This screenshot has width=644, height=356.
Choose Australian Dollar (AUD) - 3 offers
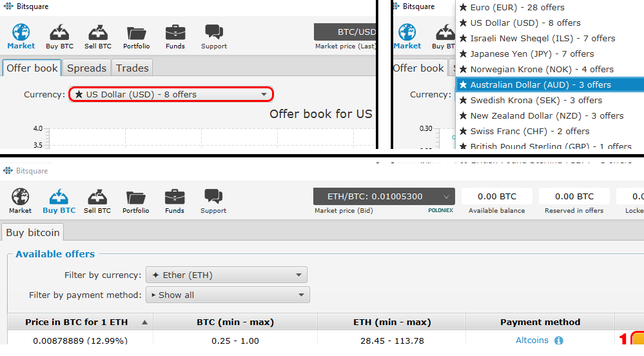tap(550, 84)
